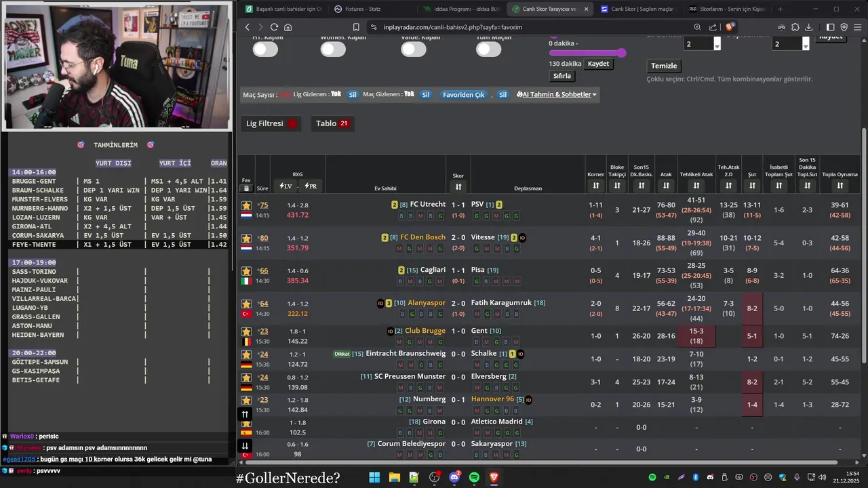Click the purple dakika range slider
The width and height of the screenshot is (868, 488).
click(587, 53)
